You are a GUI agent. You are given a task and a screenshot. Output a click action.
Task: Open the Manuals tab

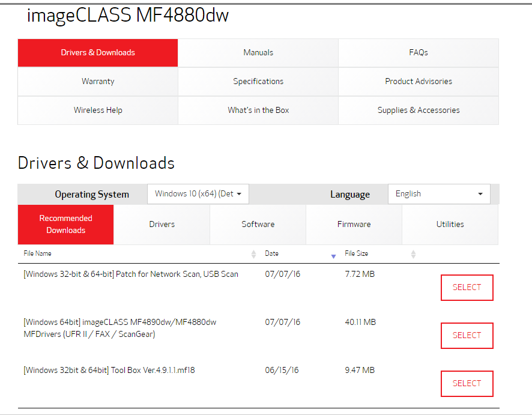click(x=258, y=53)
